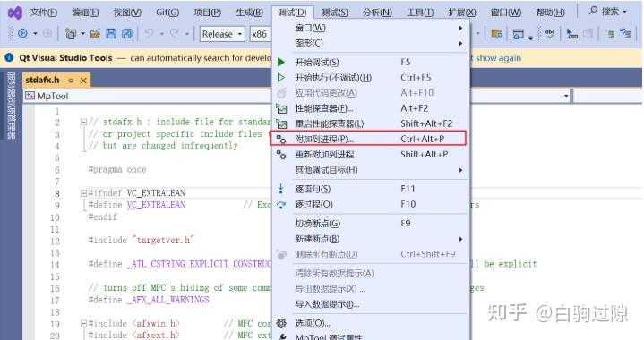Click the show again link
The height and width of the screenshot is (340, 644).
click(x=498, y=58)
